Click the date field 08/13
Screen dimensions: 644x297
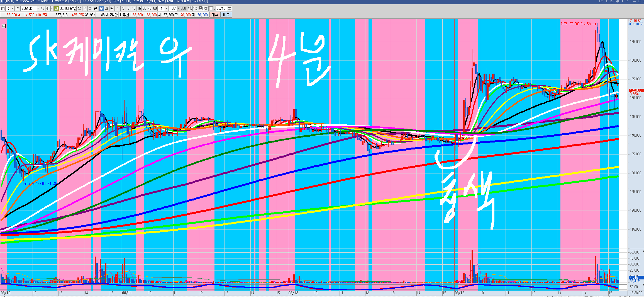click(221, 8)
